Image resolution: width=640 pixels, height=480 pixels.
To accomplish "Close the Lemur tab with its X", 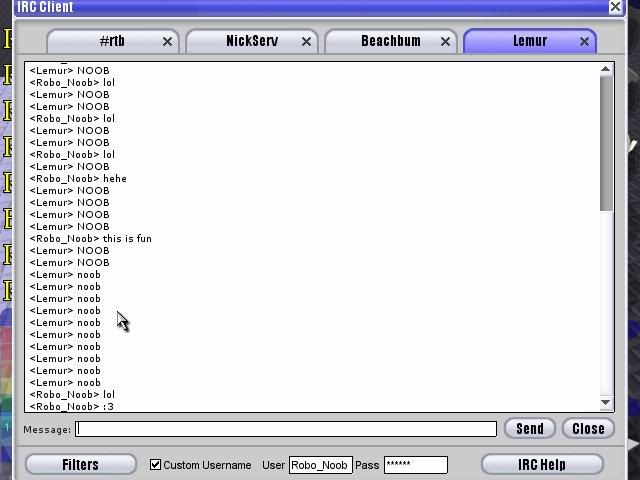I will 584,42.
